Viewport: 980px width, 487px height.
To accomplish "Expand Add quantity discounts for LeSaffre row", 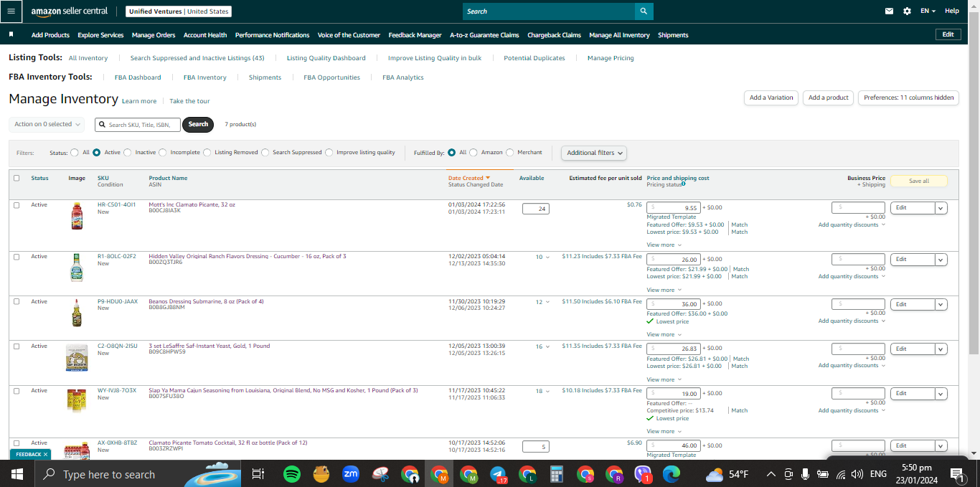I will pyautogui.click(x=852, y=366).
